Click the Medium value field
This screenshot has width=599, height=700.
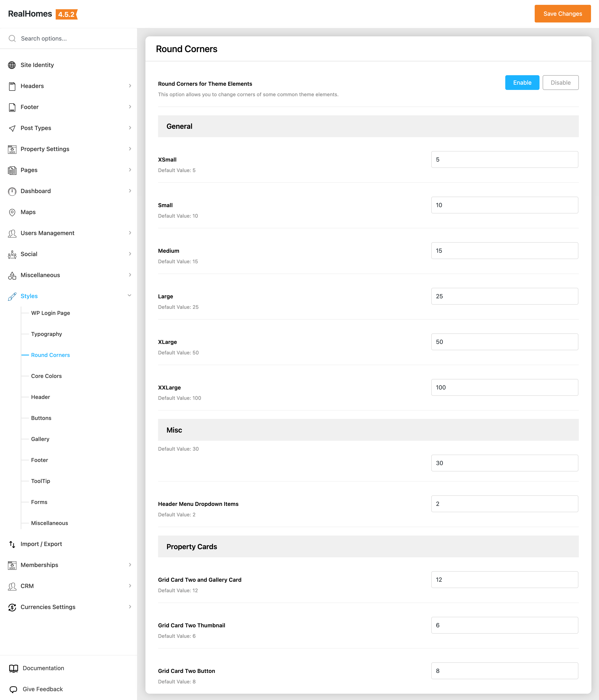tap(504, 251)
